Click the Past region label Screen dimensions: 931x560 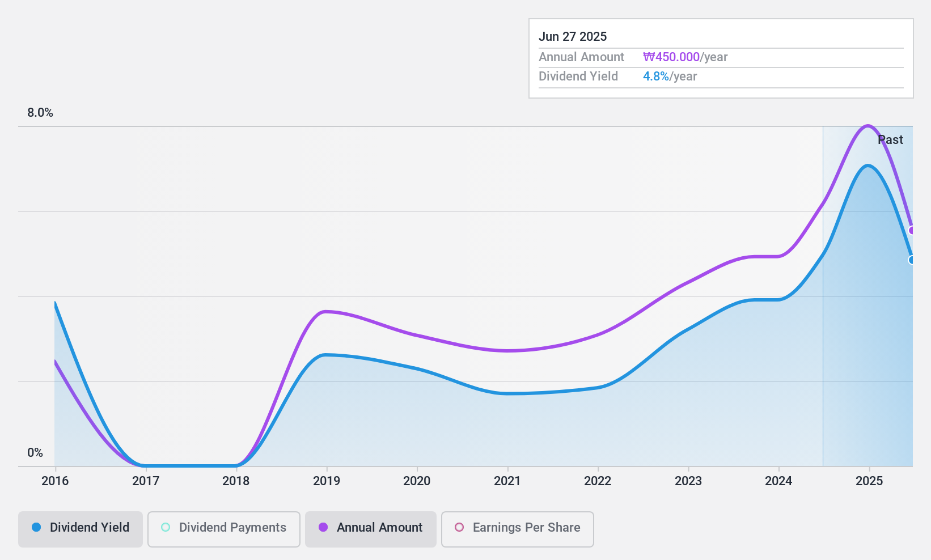coord(890,140)
